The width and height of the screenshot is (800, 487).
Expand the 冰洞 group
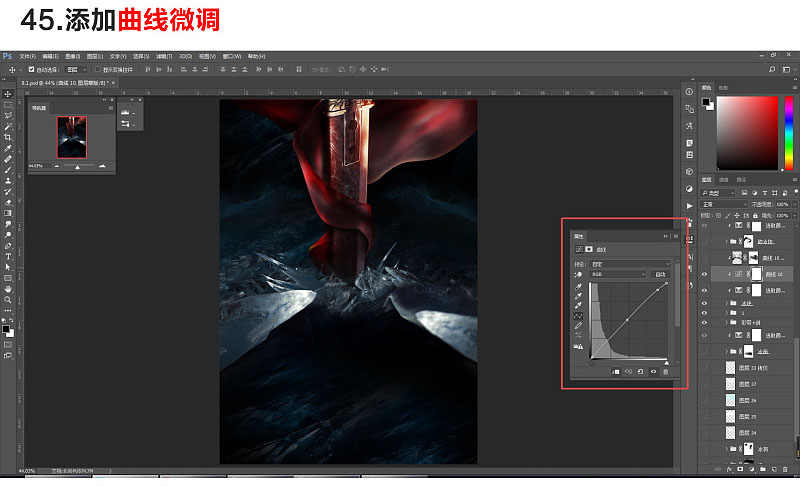click(727, 449)
